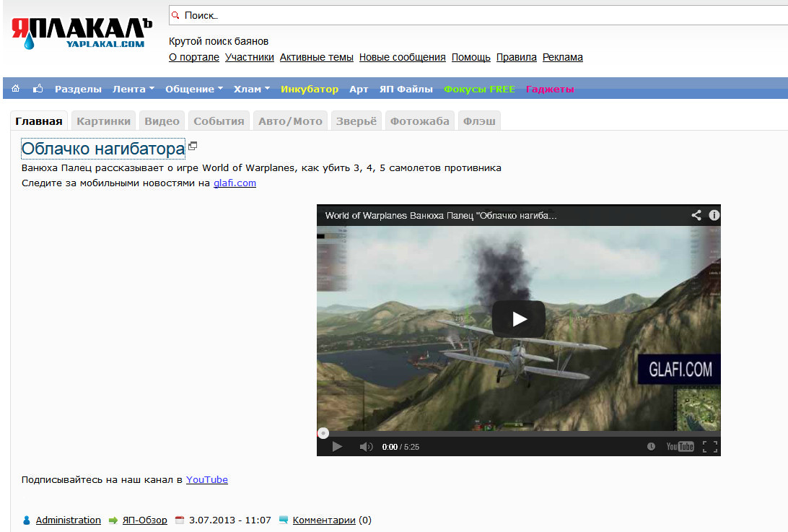Enter fullscreen mode on the video
Viewport: 788px width, 532px height.
pyautogui.click(x=709, y=447)
